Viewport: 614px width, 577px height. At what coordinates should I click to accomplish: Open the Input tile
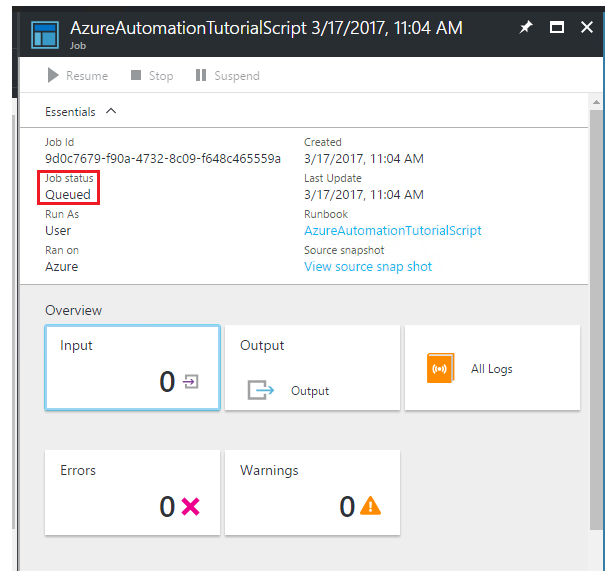[x=132, y=367]
